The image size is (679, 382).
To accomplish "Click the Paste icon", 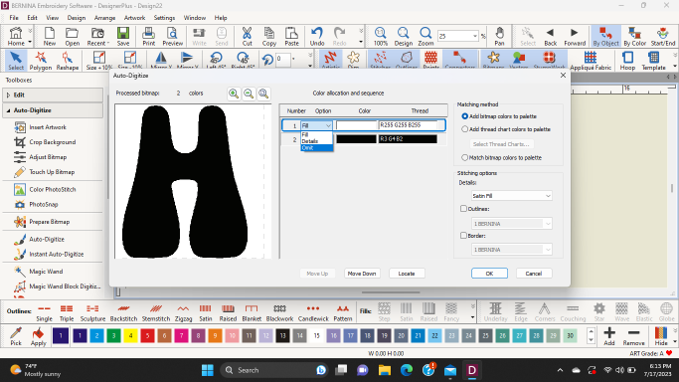I will [291, 36].
